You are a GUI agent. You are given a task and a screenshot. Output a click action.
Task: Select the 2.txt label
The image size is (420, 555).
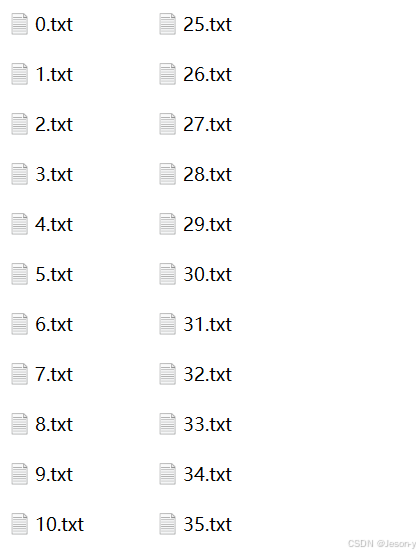54,124
